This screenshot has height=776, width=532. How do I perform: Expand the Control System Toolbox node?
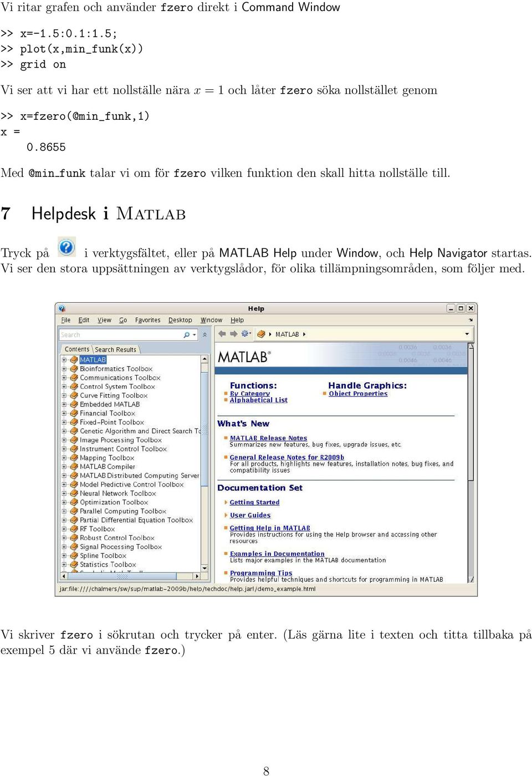pyautogui.click(x=64, y=387)
